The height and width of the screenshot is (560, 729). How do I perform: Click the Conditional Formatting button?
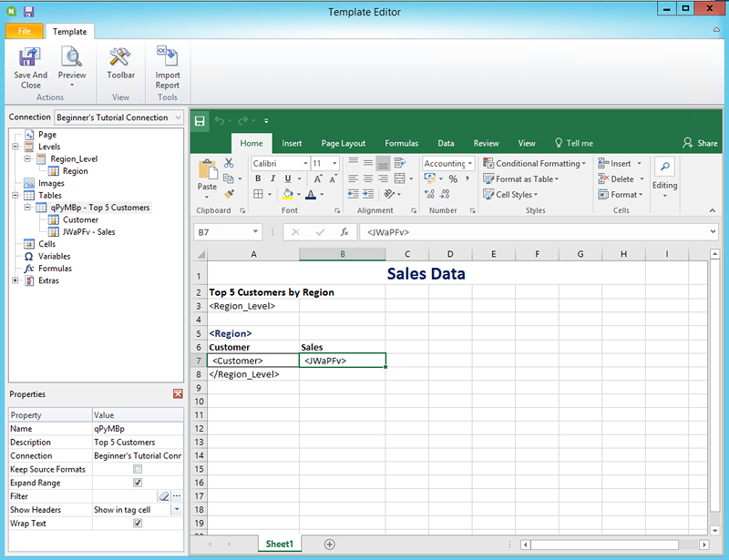pos(535,164)
